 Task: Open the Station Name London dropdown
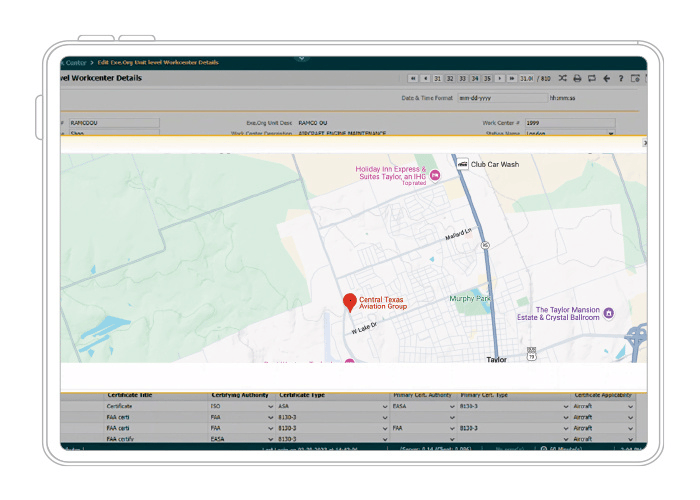[x=611, y=133]
